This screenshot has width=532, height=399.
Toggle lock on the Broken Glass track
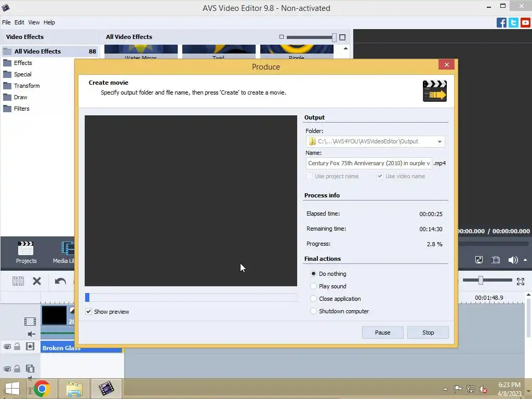[17, 347]
